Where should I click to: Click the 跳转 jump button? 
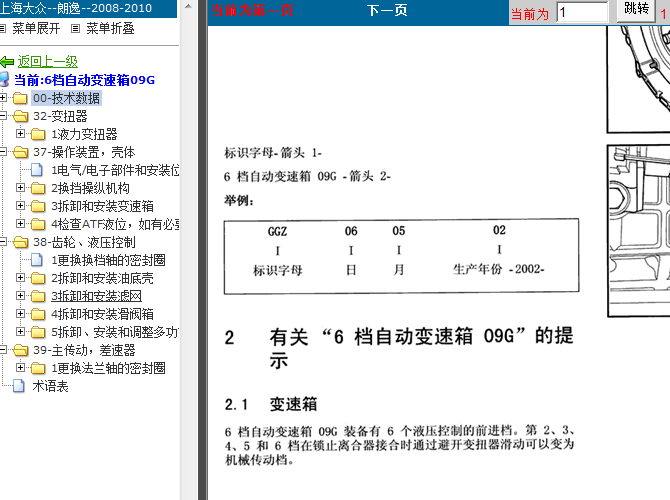pyautogui.click(x=636, y=9)
